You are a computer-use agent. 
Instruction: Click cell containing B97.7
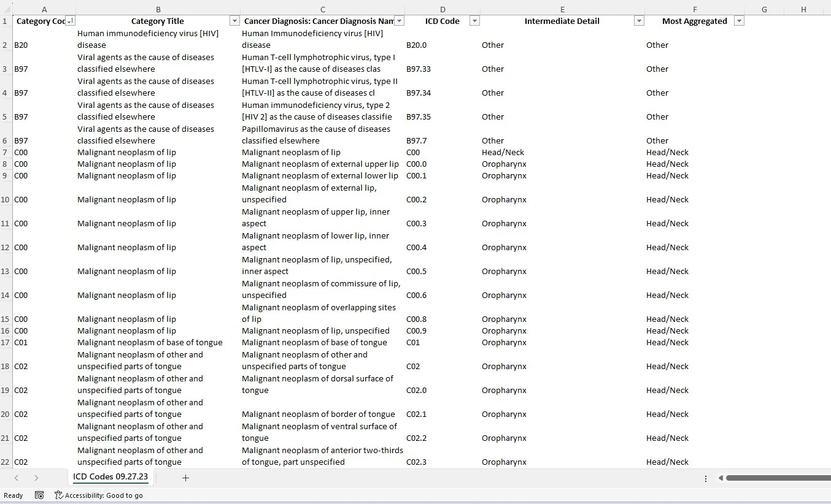tap(443, 135)
